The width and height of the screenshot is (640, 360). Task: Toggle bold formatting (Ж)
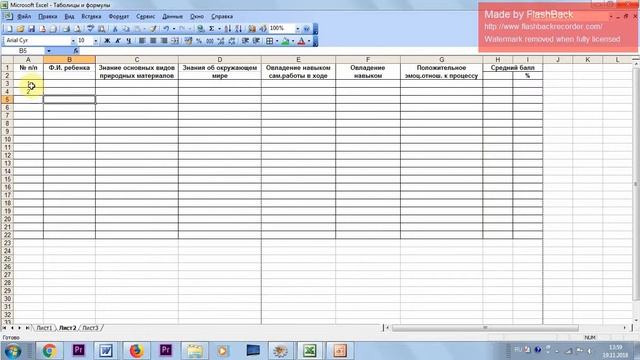[x=107, y=41]
